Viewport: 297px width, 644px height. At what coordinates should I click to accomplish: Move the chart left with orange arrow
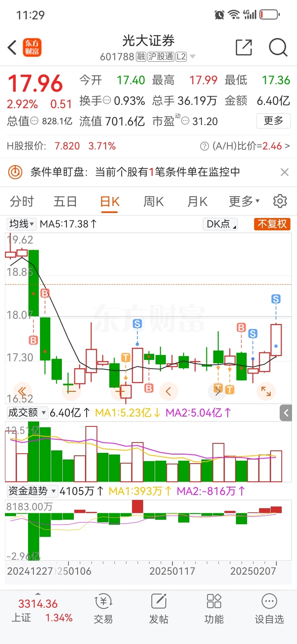(x=168, y=391)
